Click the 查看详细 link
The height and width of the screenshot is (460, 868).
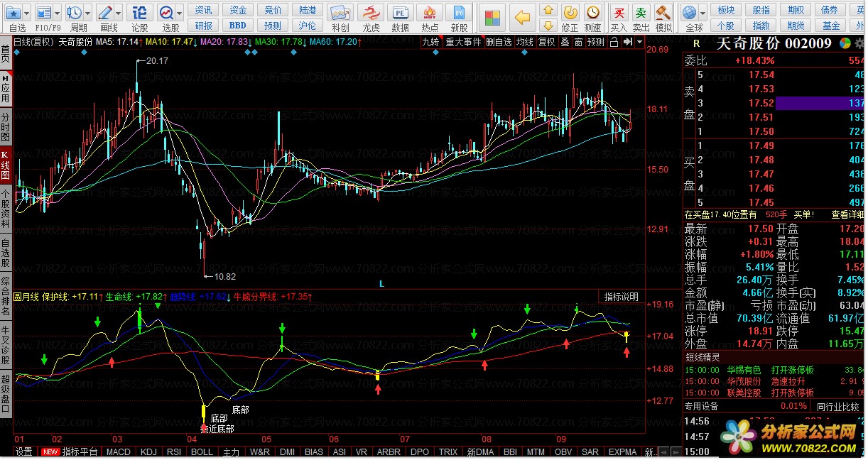pos(847,214)
